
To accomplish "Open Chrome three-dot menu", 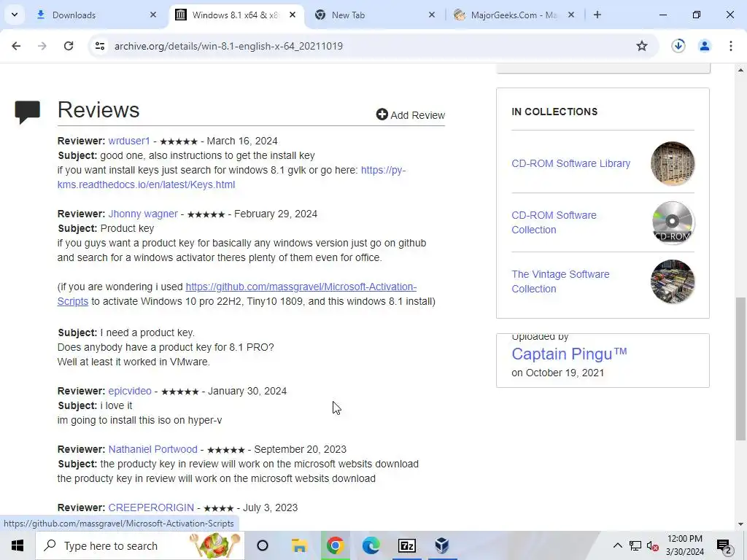I will (x=730, y=46).
